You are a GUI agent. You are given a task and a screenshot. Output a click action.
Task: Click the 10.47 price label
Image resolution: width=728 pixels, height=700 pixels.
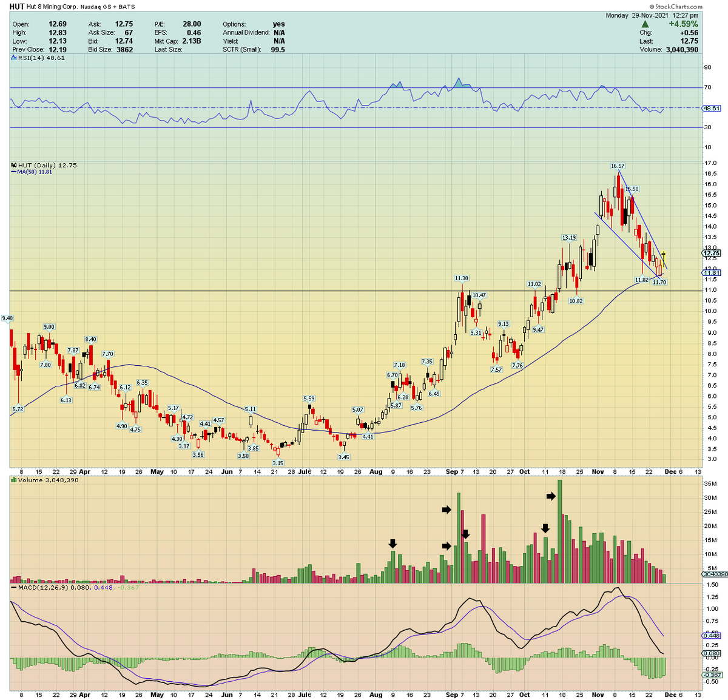tap(479, 295)
